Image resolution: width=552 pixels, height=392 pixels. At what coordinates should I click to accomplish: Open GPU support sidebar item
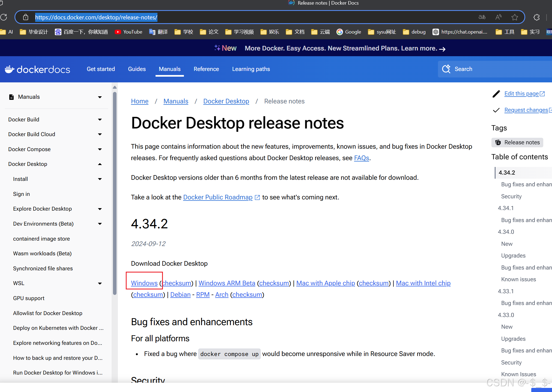29,298
